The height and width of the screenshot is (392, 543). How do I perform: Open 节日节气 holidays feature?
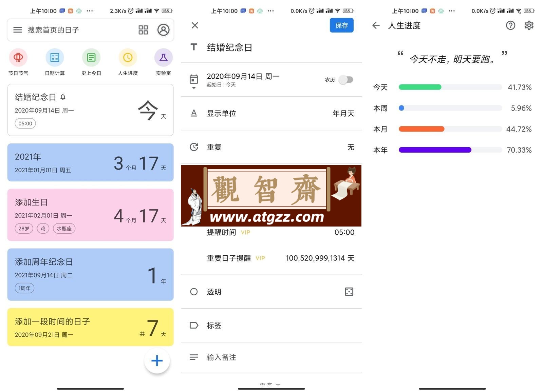pos(18,62)
